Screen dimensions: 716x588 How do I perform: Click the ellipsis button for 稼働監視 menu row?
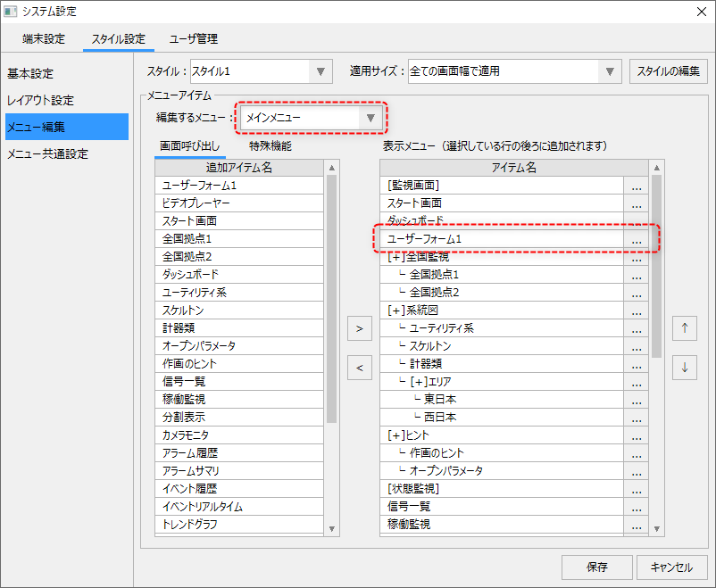click(636, 525)
